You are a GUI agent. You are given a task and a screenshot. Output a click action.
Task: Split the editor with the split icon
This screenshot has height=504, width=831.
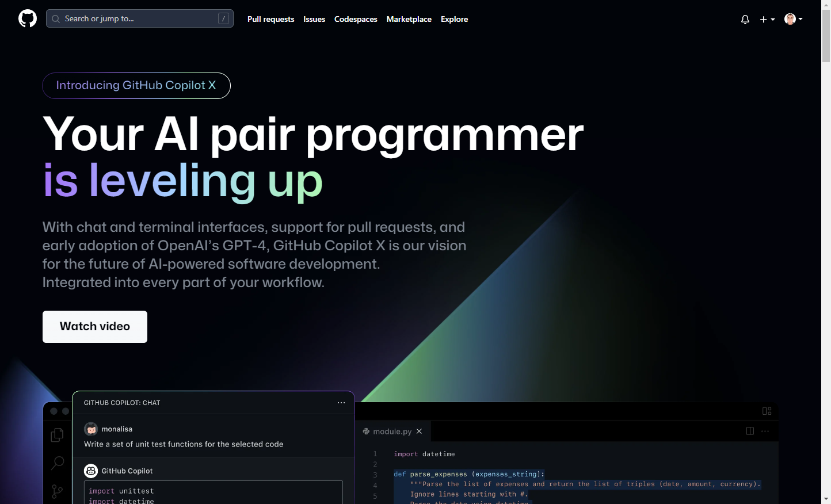click(x=750, y=431)
